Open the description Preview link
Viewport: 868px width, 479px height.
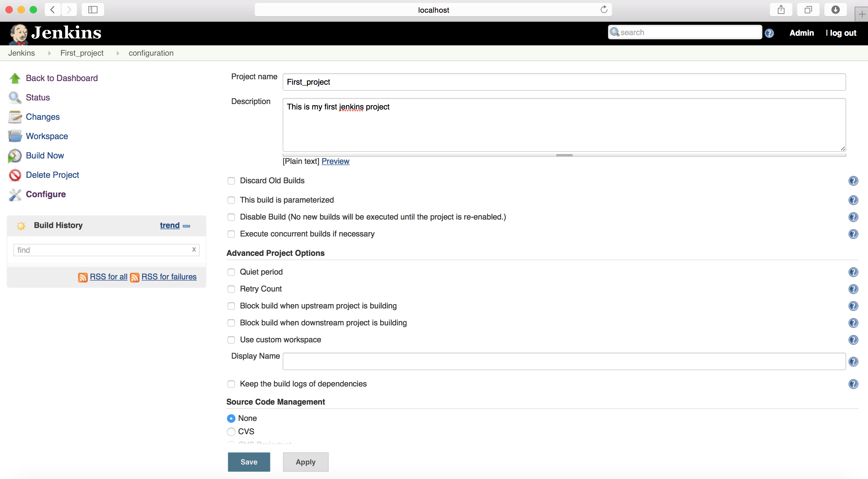(x=335, y=161)
